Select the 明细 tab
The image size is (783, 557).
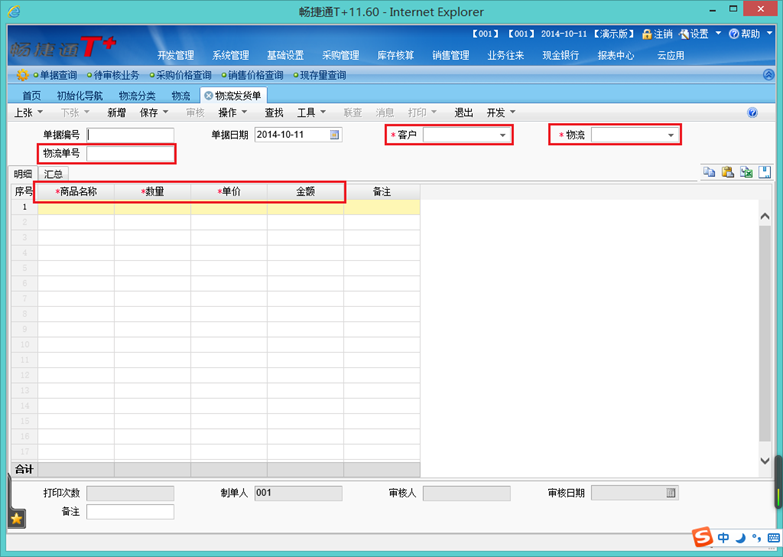point(23,174)
